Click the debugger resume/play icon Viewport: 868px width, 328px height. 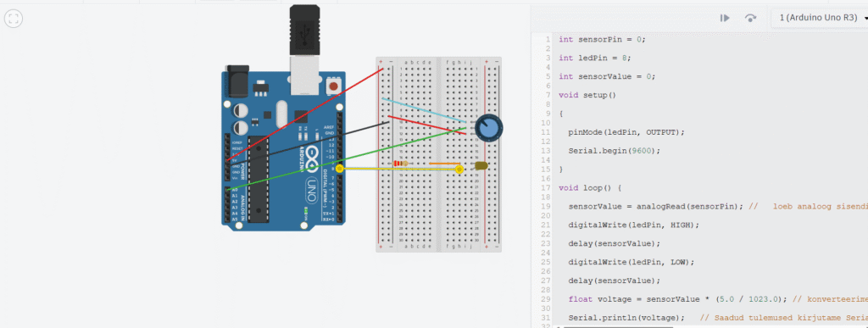[725, 19]
